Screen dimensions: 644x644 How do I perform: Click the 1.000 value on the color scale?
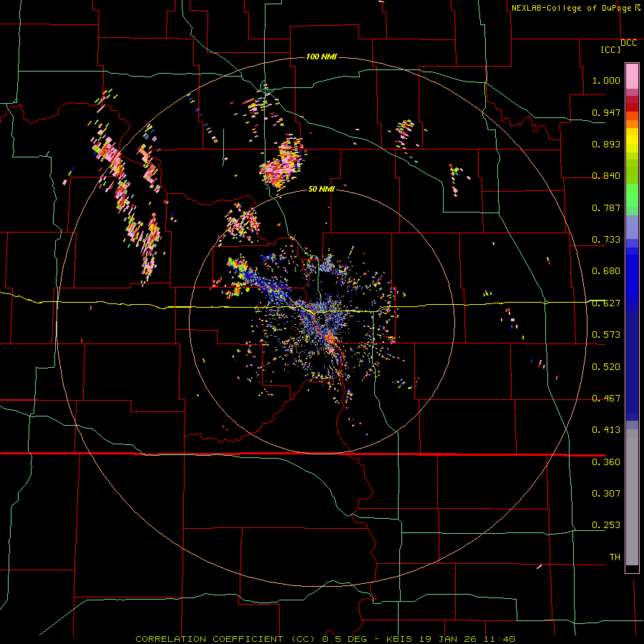[x=606, y=80]
